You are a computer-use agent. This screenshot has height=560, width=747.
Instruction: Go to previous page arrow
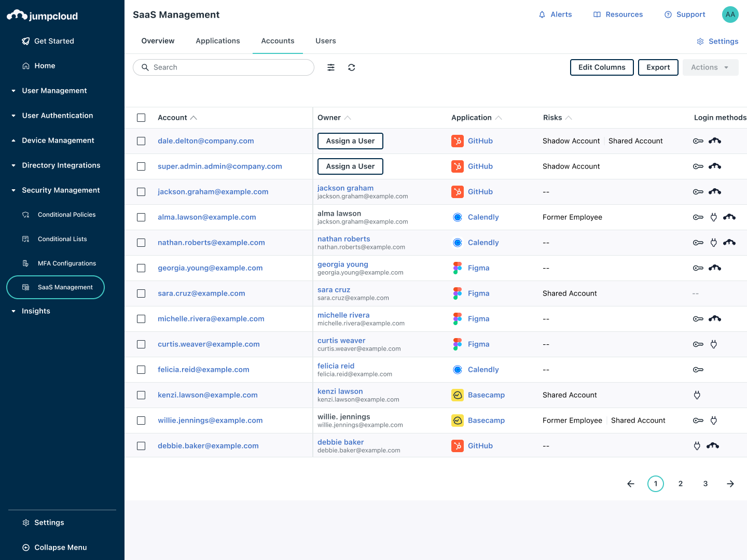(x=631, y=484)
